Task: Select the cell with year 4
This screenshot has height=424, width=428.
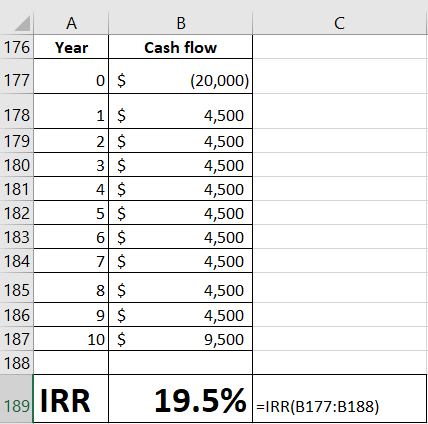Action: coord(71,189)
